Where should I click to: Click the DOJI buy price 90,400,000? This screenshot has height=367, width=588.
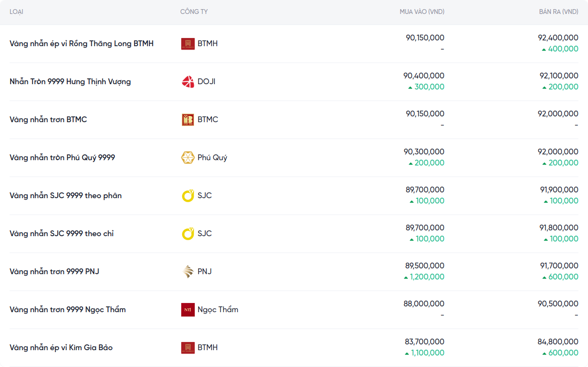point(424,76)
